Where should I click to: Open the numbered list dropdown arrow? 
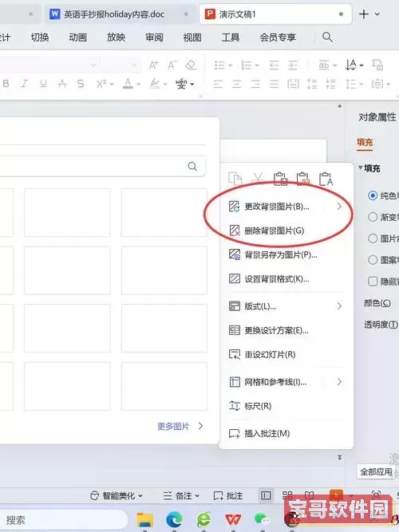257,65
